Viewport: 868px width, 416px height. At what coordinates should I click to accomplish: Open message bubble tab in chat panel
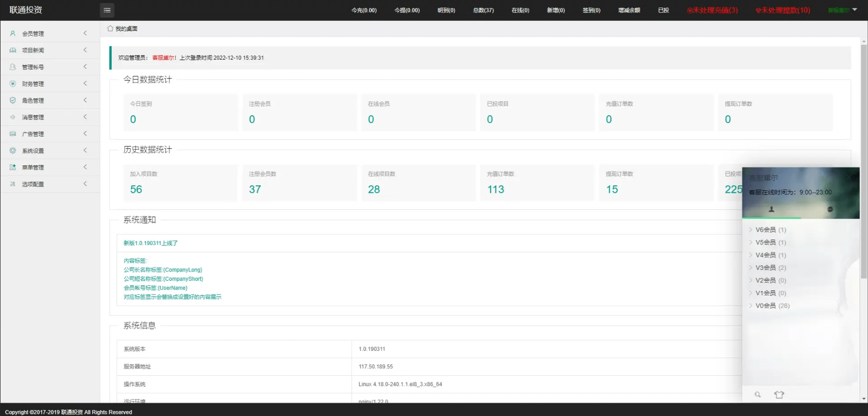[x=830, y=209]
